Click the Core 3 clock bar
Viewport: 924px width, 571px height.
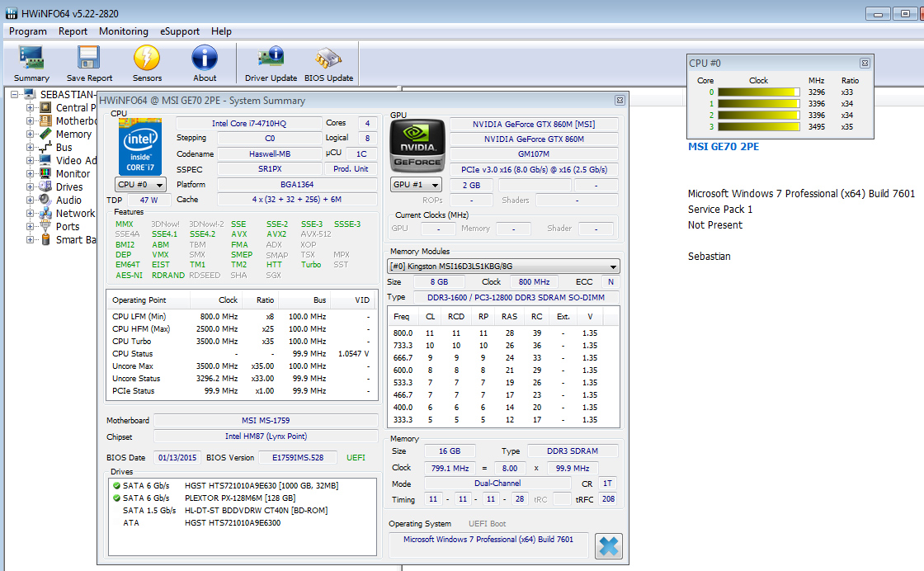758,127
